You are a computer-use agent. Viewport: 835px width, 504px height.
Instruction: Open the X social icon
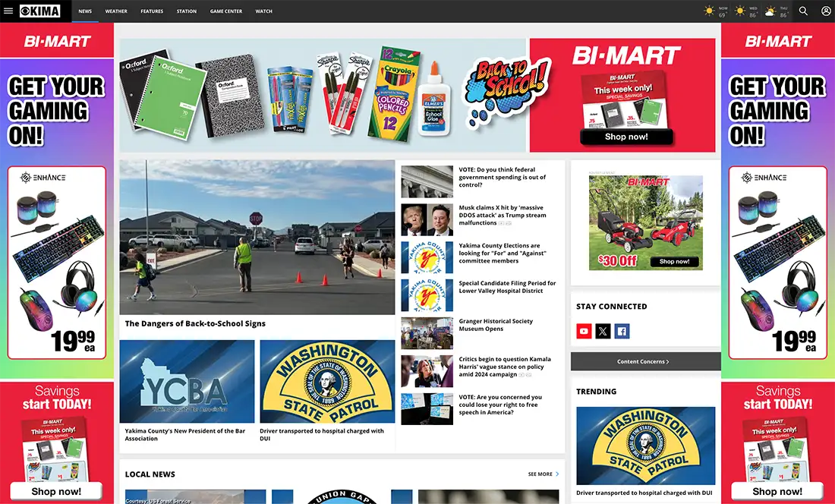pyautogui.click(x=603, y=331)
